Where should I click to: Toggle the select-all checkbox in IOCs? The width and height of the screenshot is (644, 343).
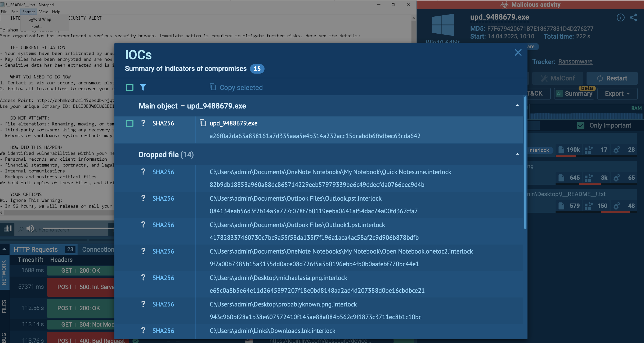(x=130, y=87)
